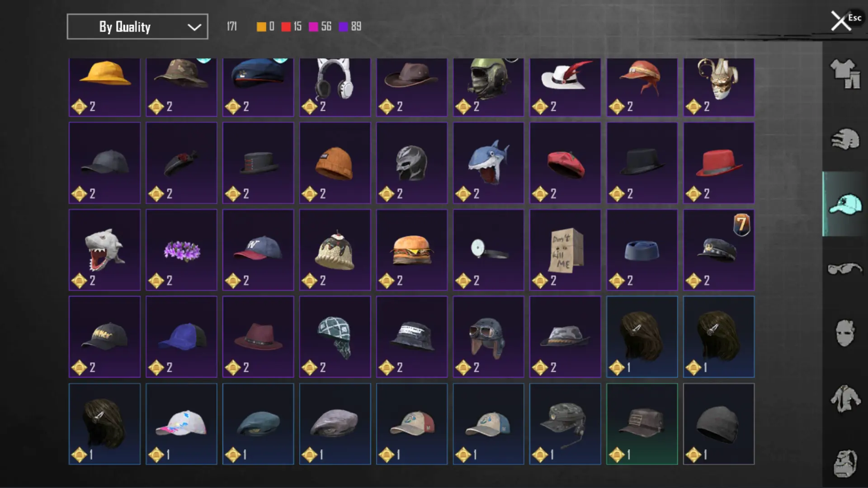Open the face mask category icon
Viewport: 868px width, 488px height.
click(x=845, y=333)
